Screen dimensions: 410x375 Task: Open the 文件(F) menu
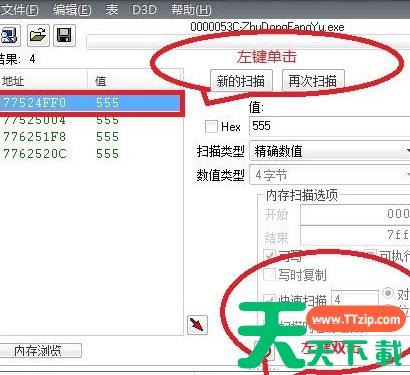tap(19, 10)
